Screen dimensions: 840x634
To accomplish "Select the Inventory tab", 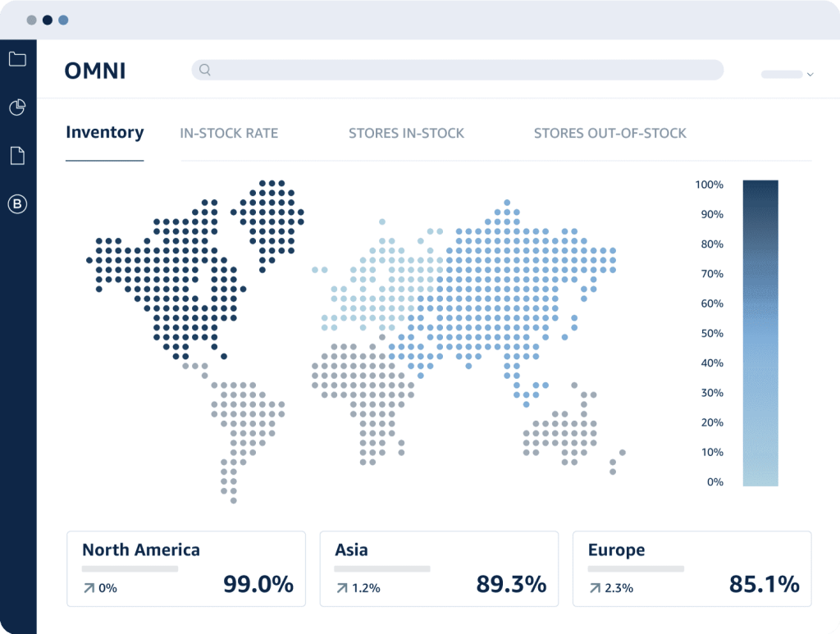I will (x=105, y=132).
